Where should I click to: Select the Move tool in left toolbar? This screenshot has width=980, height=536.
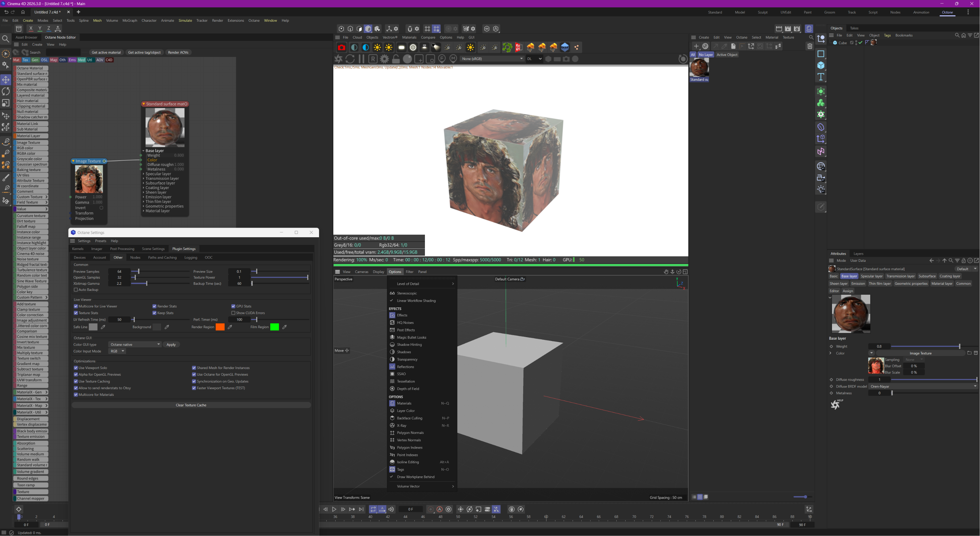point(6,80)
